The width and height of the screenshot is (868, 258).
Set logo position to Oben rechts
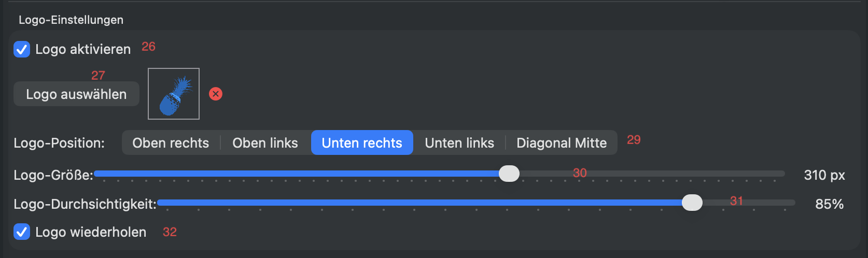[x=171, y=143]
